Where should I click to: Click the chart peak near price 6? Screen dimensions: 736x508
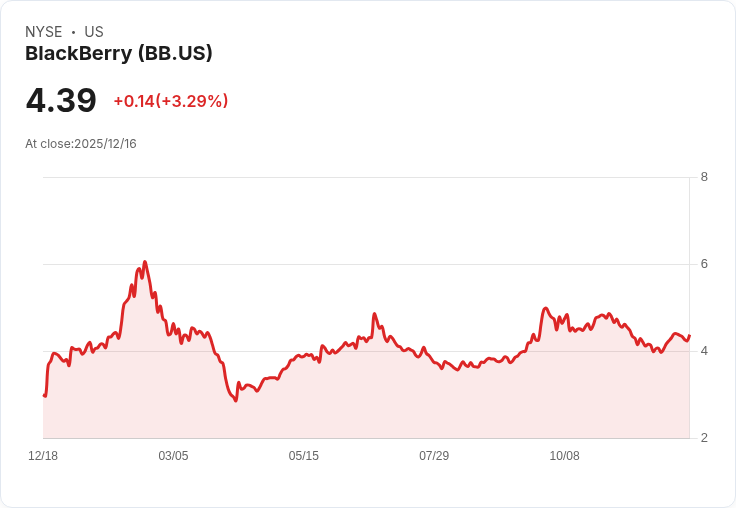click(145, 262)
